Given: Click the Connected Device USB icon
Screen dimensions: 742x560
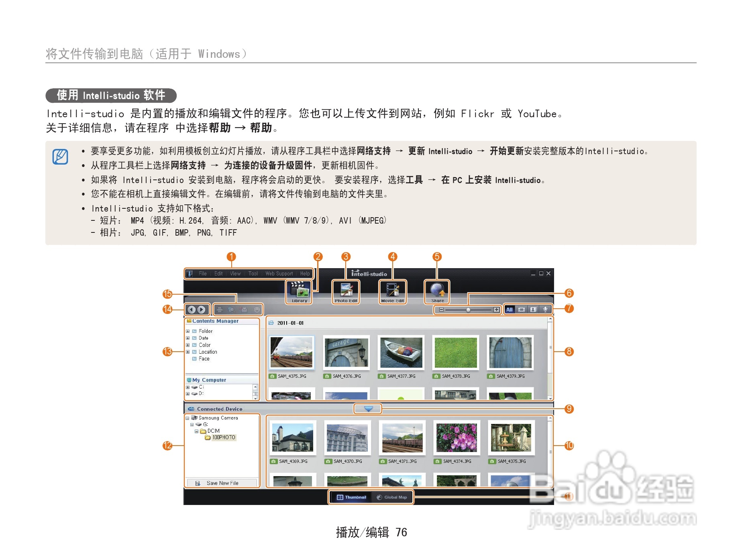Looking at the screenshot, I should point(191,409).
